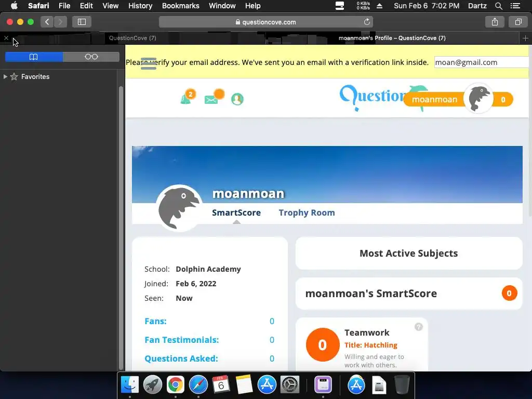Viewport: 532px width, 399px height.
Task: Click the Most Active Subjects heading
Action: pyautogui.click(x=408, y=254)
